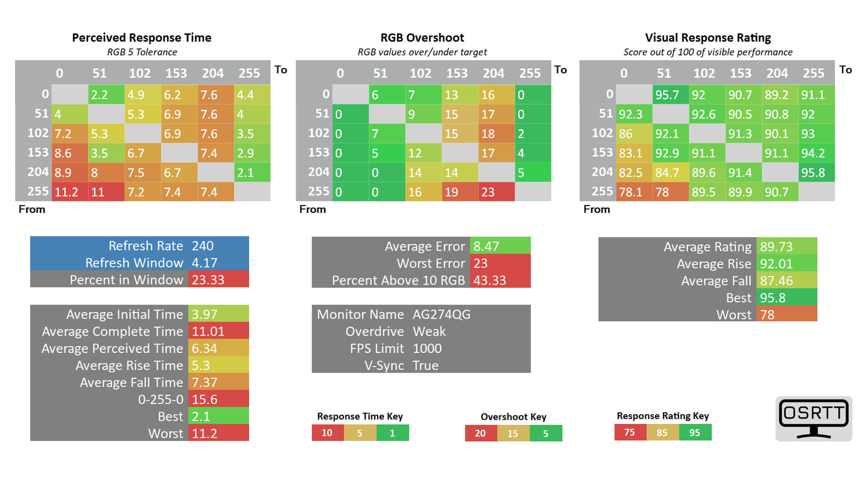Click the Perceived Response Time heading
The height and width of the screenshot is (488, 868).
click(142, 38)
